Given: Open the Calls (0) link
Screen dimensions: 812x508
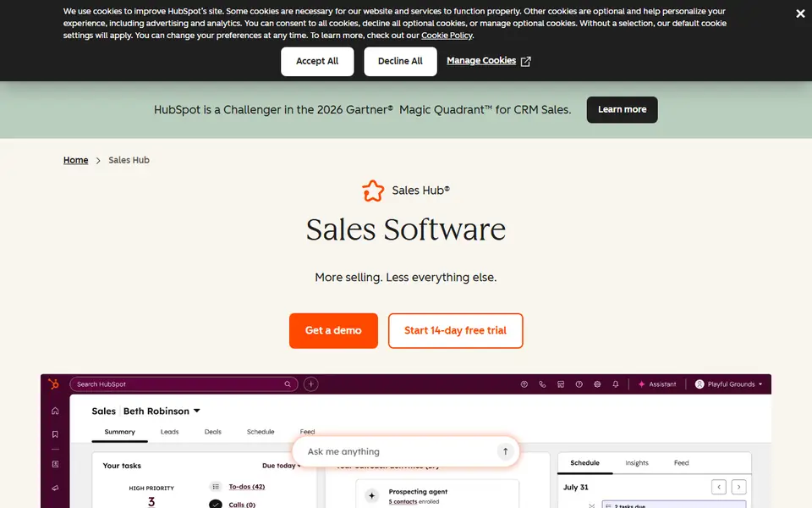Looking at the screenshot, I should 242,505.
